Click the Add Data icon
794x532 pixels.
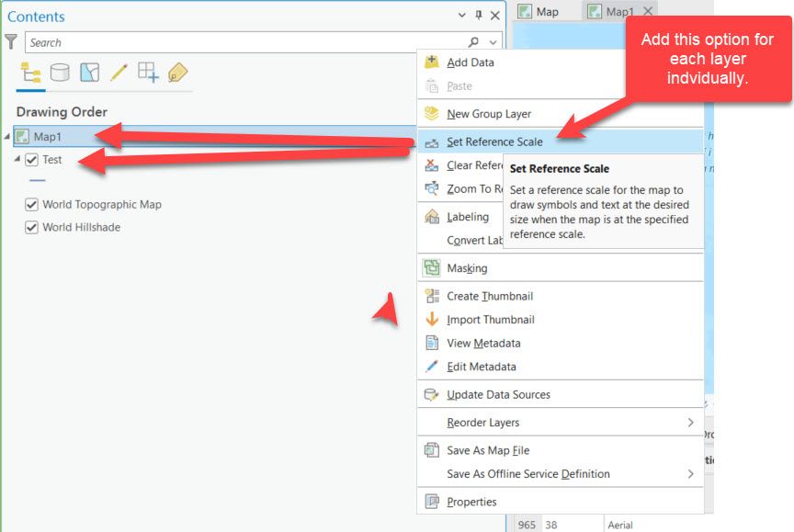tap(431, 62)
